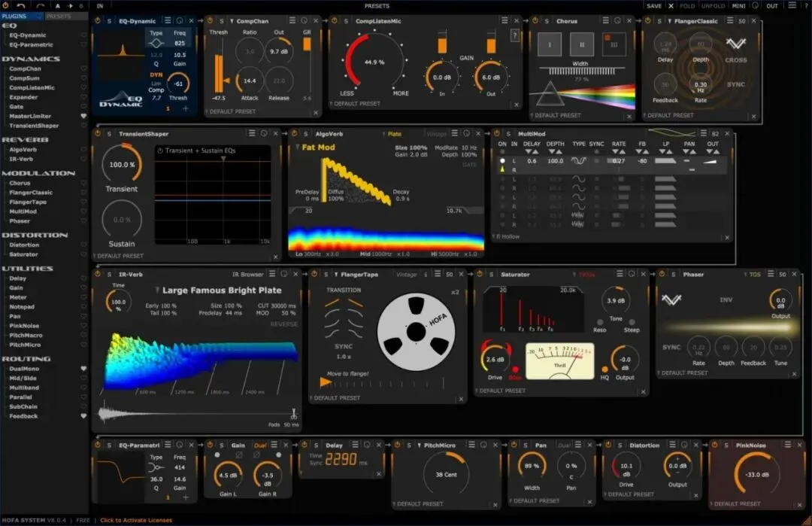
Task: Enable the HQ option in the Saturator
Action: [604, 369]
